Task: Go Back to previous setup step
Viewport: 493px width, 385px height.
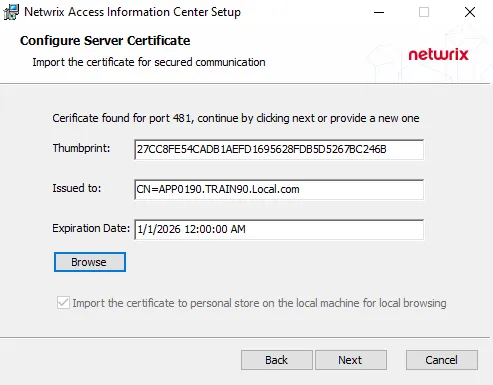Action: [277, 360]
